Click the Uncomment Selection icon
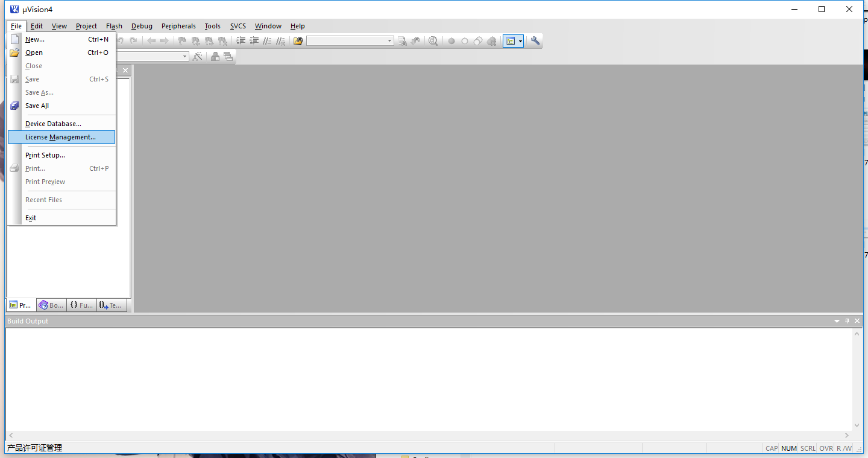The height and width of the screenshot is (458, 868). point(280,41)
